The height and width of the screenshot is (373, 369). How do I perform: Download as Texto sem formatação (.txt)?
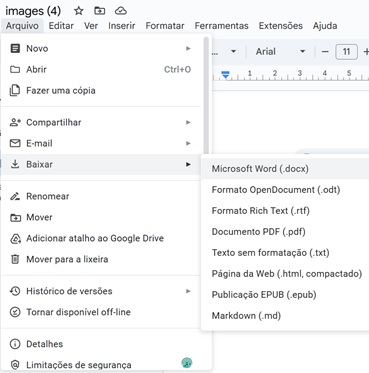pos(285,253)
